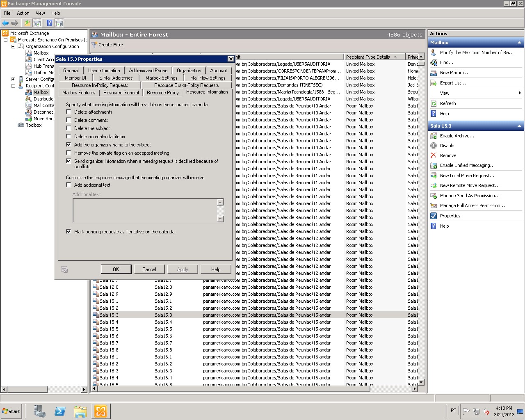Collapse the Organization Configuration tree node
This screenshot has width=525, height=420.
pyautogui.click(x=13, y=46)
